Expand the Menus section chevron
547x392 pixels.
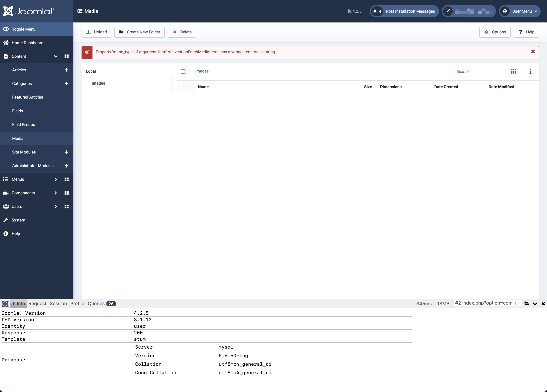[x=55, y=179]
